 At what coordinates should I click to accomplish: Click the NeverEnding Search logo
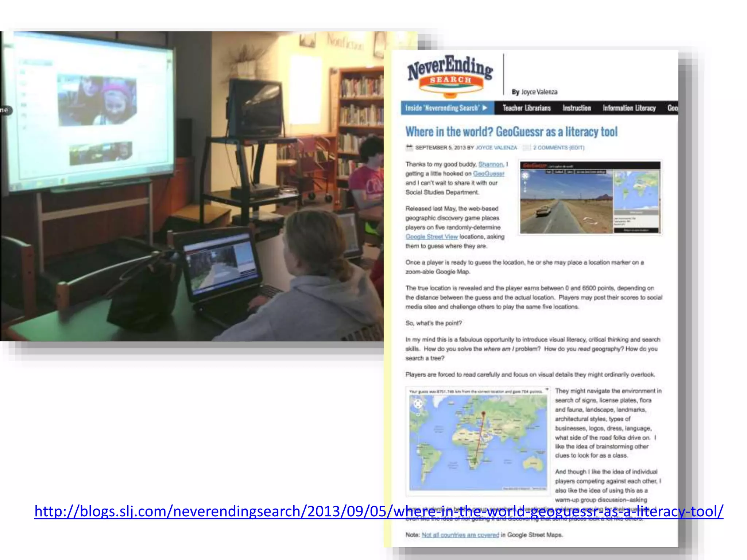(x=450, y=76)
